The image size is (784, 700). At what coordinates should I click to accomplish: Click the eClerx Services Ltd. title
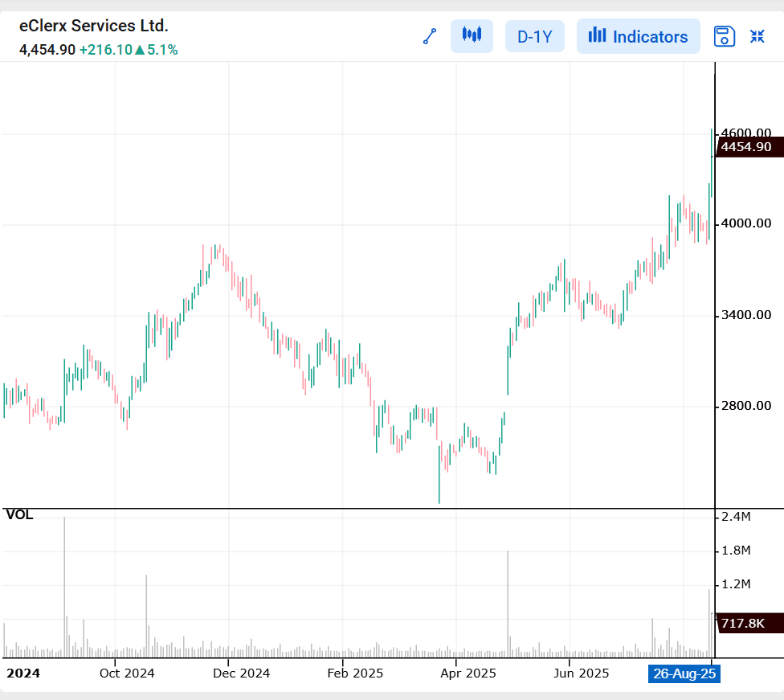(x=93, y=26)
